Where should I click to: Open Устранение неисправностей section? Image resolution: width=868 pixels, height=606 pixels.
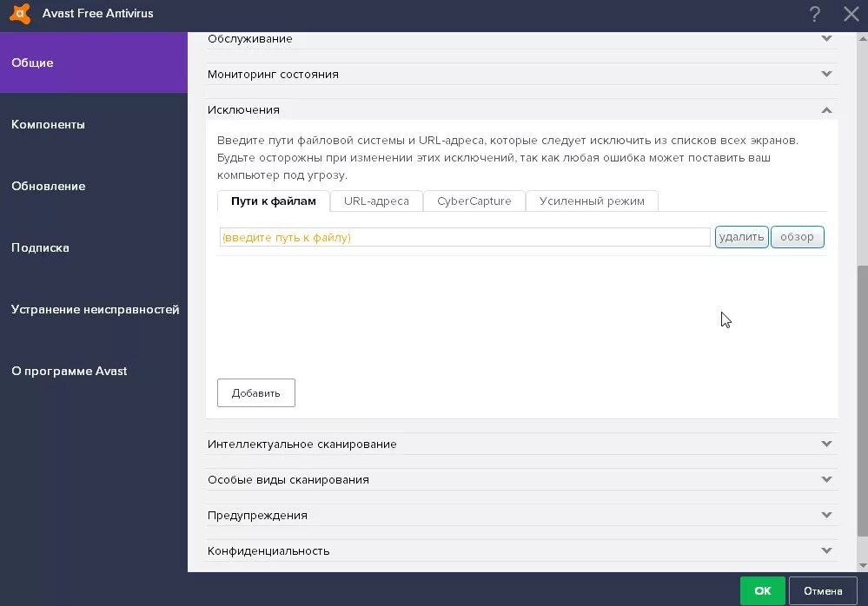tap(94, 310)
